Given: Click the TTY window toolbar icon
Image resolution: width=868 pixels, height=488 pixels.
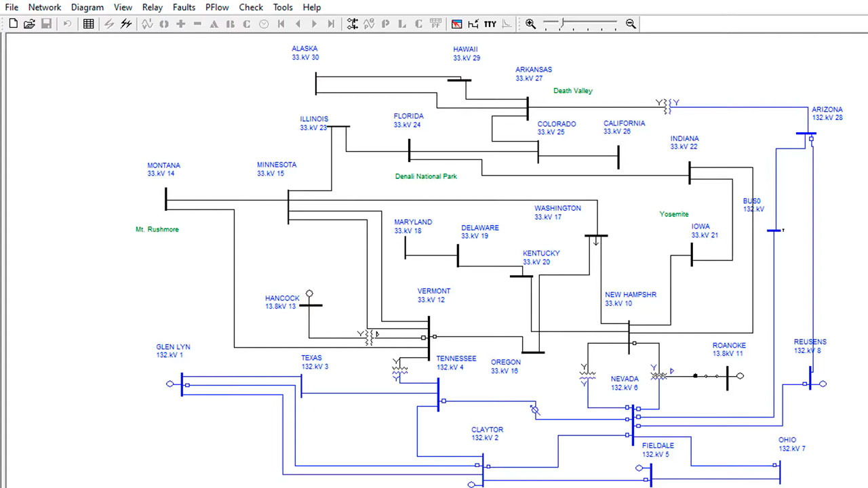Looking at the screenshot, I should tap(490, 24).
